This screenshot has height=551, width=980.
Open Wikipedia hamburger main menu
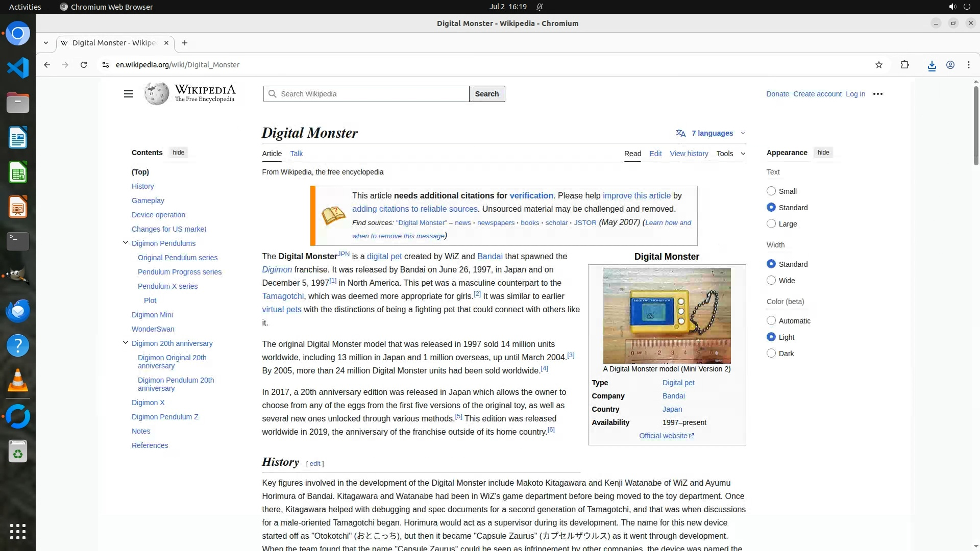click(129, 94)
